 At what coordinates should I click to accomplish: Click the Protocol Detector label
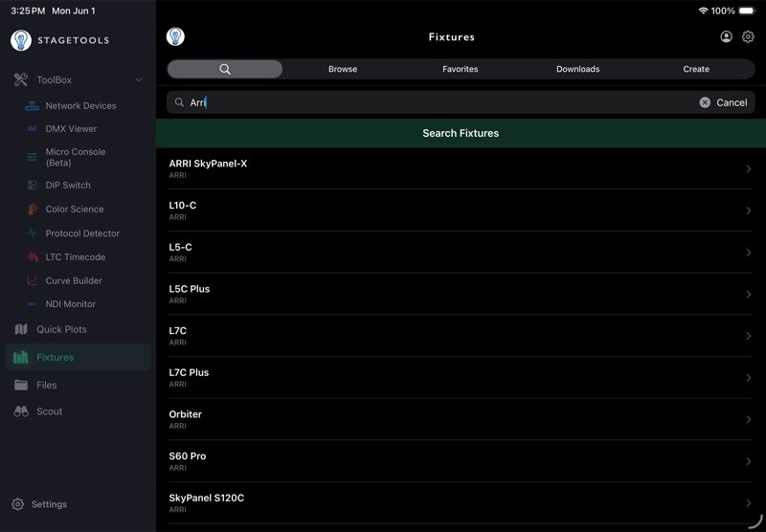coord(82,233)
